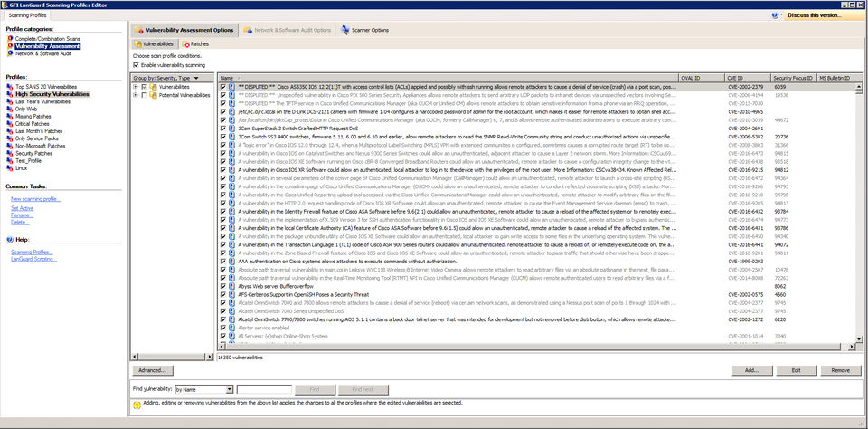Uncheck the AFS-Kerberos Support in OpenSSH checkbox
The image size is (868, 429).
pos(223,294)
